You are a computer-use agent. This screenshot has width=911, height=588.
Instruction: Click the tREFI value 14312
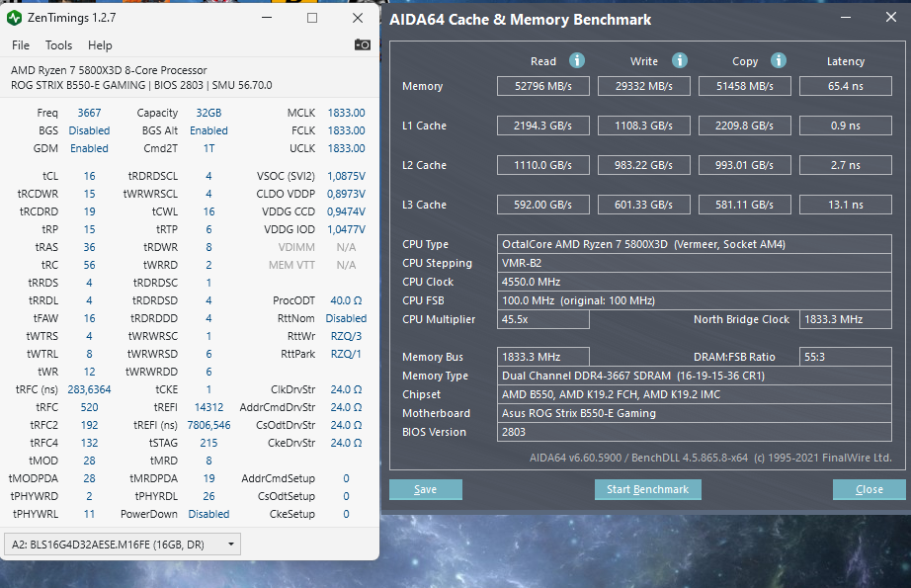click(x=208, y=407)
